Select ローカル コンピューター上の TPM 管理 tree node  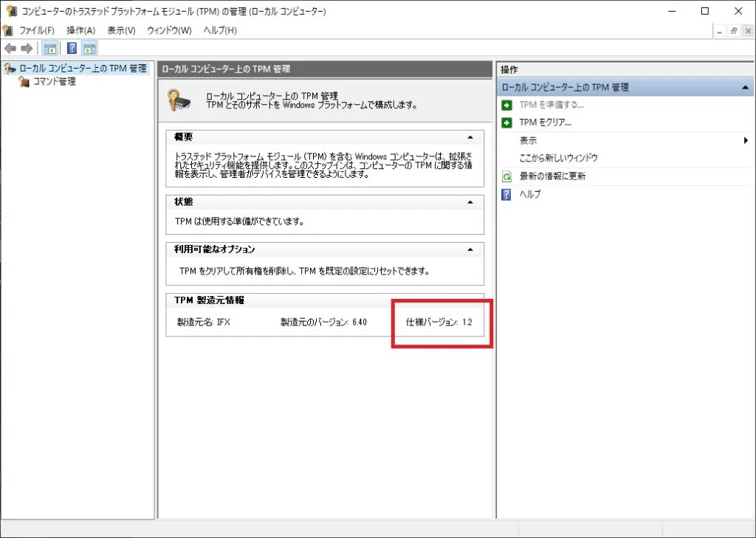click(83, 69)
